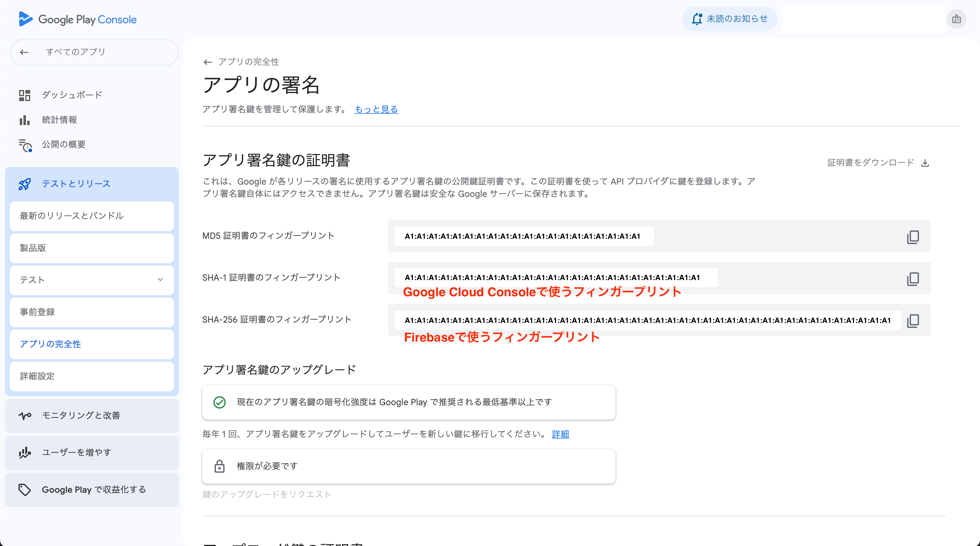Screen dimensions: 980x546
Task: Copy the MD5 fingerprint
Action: pyautogui.click(x=913, y=237)
